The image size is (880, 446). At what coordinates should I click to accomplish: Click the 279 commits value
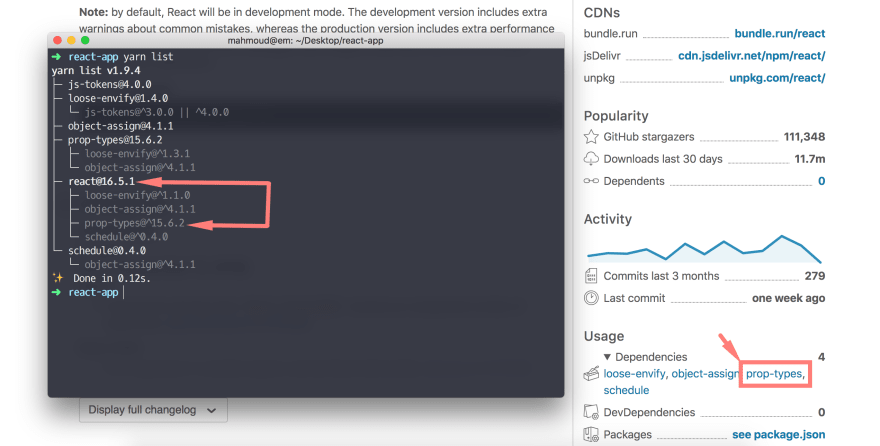click(814, 276)
